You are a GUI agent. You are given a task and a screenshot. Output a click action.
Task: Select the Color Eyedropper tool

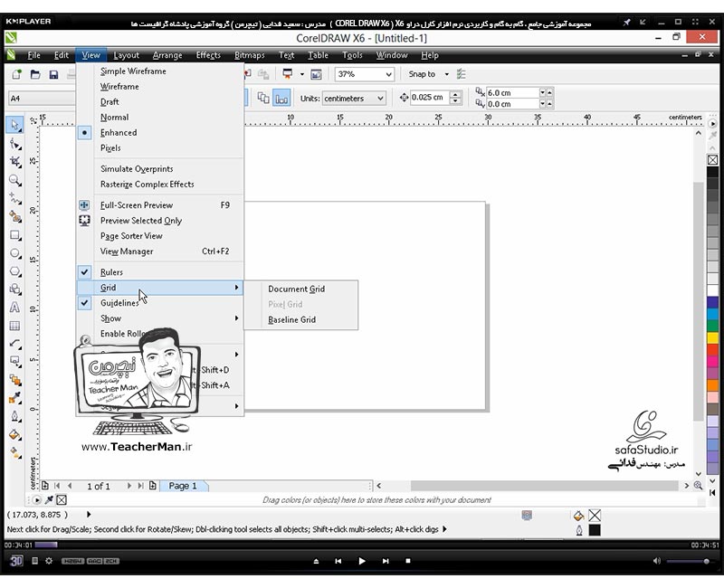click(x=14, y=398)
